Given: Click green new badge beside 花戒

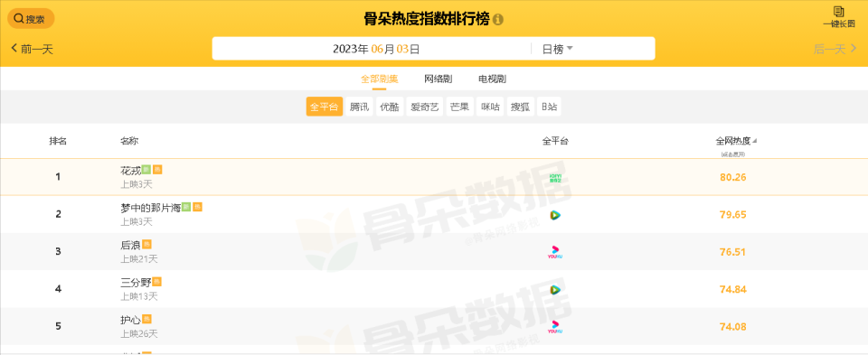Looking at the screenshot, I should tap(146, 169).
